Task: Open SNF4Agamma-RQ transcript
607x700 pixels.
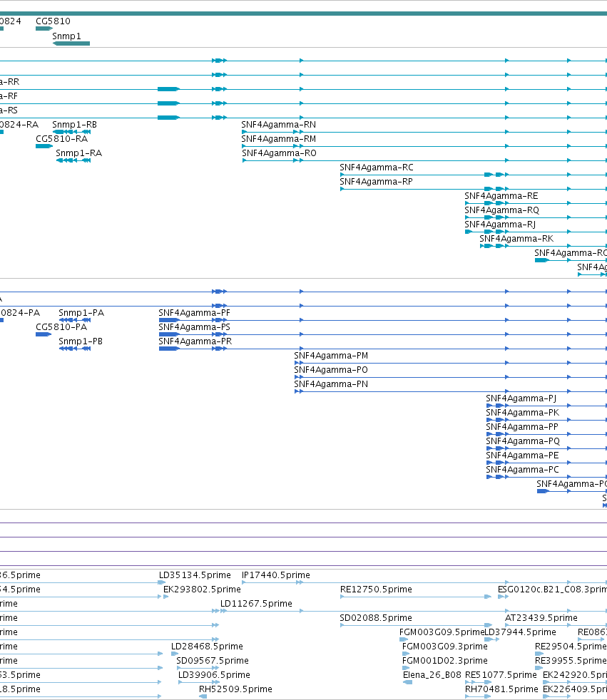Action: [x=501, y=210]
